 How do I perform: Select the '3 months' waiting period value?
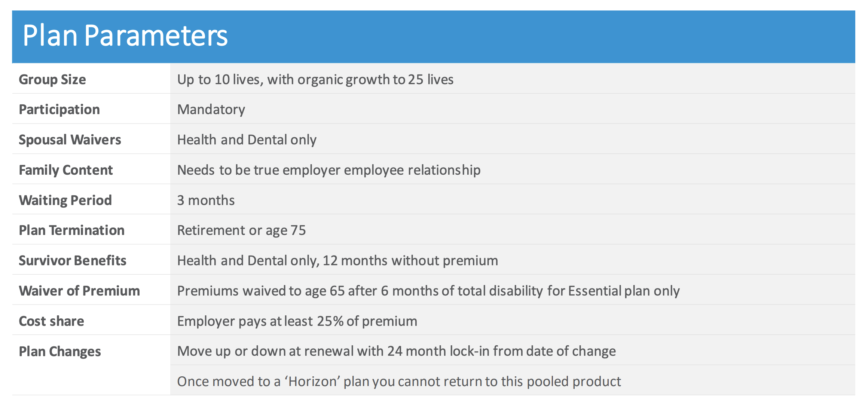tap(206, 200)
